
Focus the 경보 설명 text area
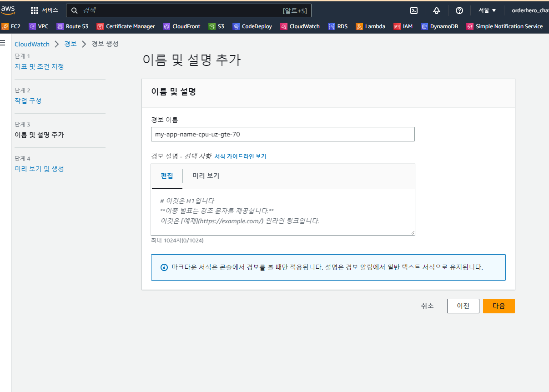coord(283,212)
